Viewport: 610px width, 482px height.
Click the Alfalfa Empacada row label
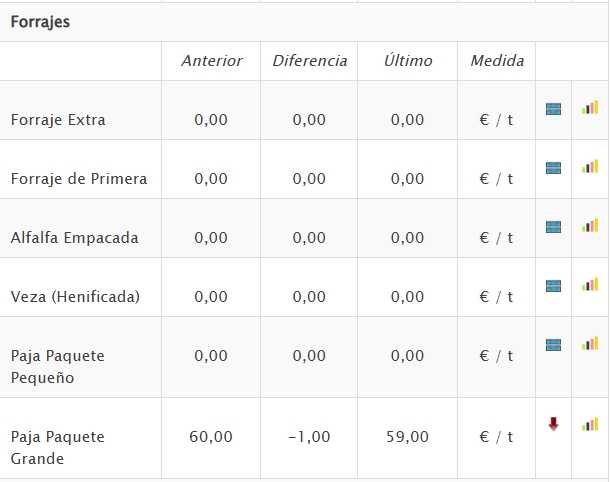pos(74,238)
